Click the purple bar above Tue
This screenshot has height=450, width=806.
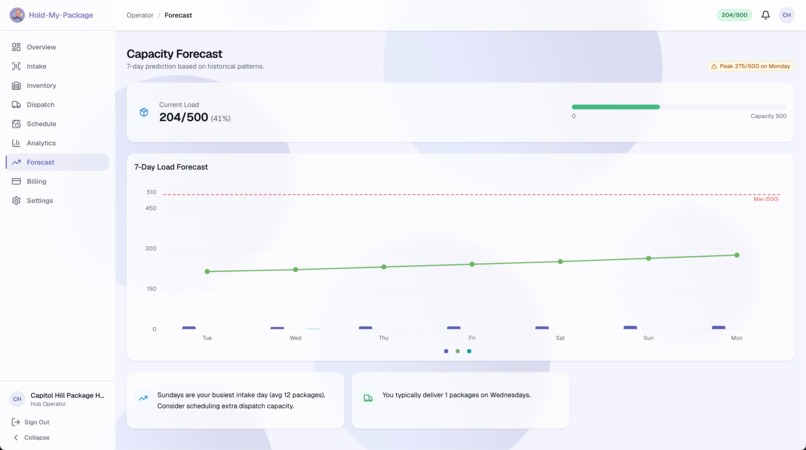point(189,328)
